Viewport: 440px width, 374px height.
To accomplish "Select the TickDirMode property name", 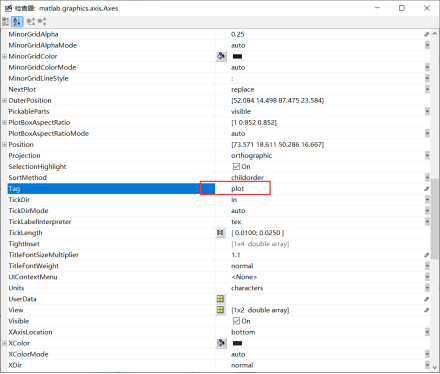I will coord(28,211).
